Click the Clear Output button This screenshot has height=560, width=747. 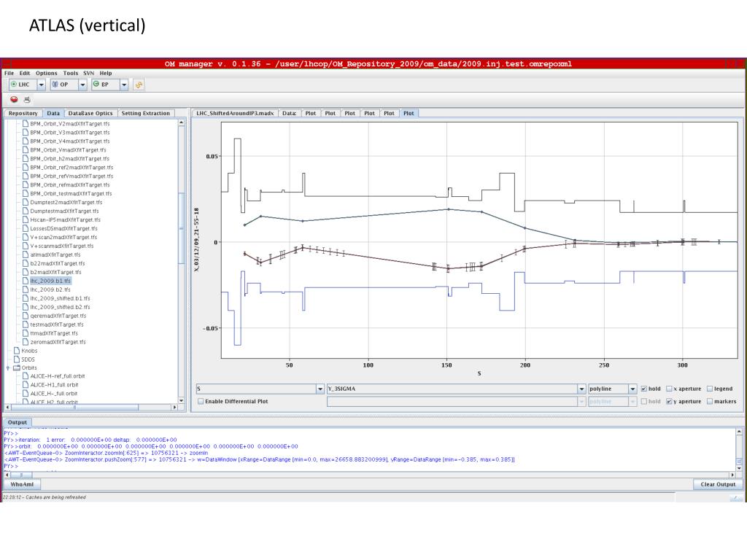[x=718, y=484]
